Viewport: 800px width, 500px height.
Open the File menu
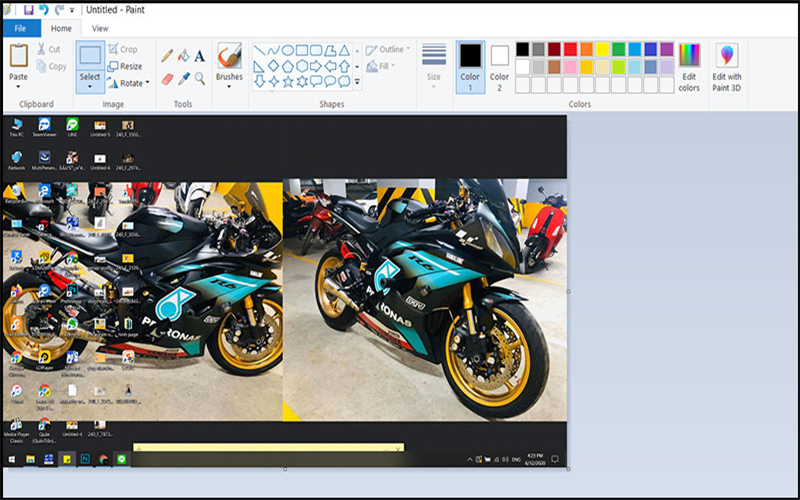pos(20,29)
